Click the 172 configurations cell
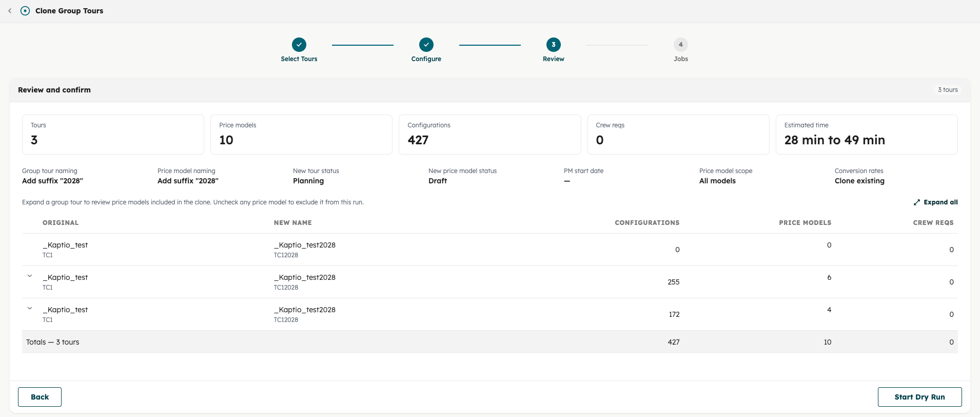 674,314
